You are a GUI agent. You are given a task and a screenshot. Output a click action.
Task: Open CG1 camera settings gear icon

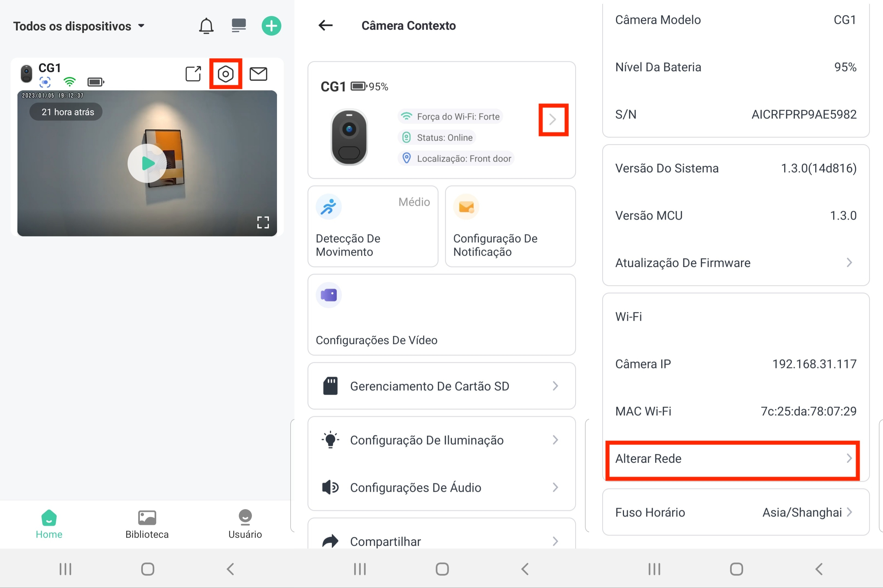click(x=225, y=74)
